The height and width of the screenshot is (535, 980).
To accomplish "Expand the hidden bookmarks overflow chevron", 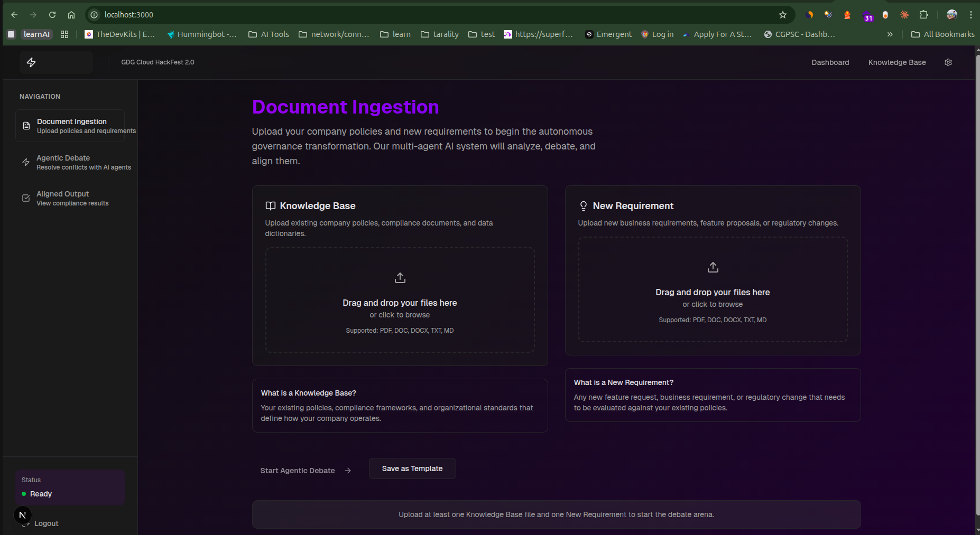I will click(890, 34).
